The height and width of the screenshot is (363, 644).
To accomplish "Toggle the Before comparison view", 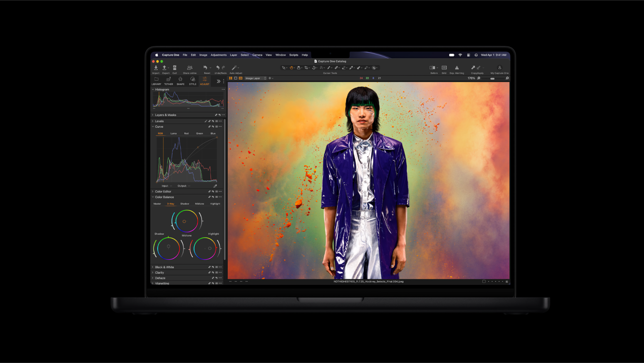I will [x=432, y=68].
